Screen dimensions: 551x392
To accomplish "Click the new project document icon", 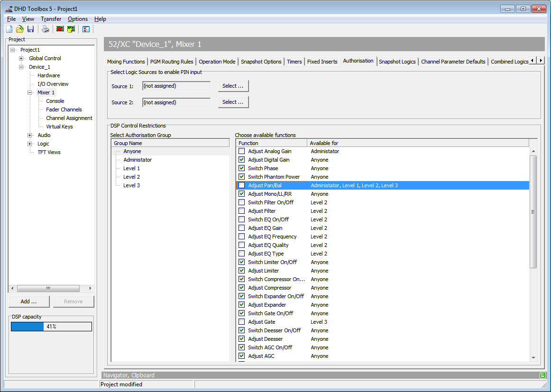I will pyautogui.click(x=9, y=29).
